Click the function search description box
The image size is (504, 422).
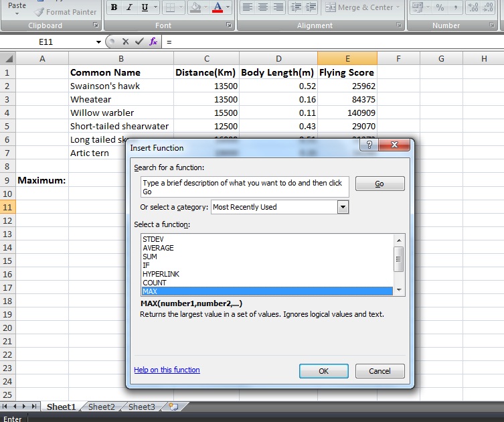point(244,187)
